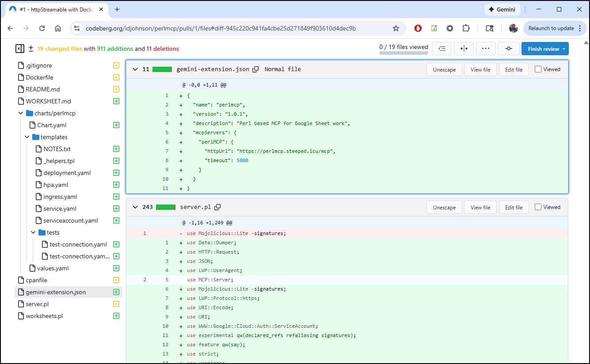The image size is (590, 364).
Task: Copy server.pl file path icon
Action: coord(217,207)
